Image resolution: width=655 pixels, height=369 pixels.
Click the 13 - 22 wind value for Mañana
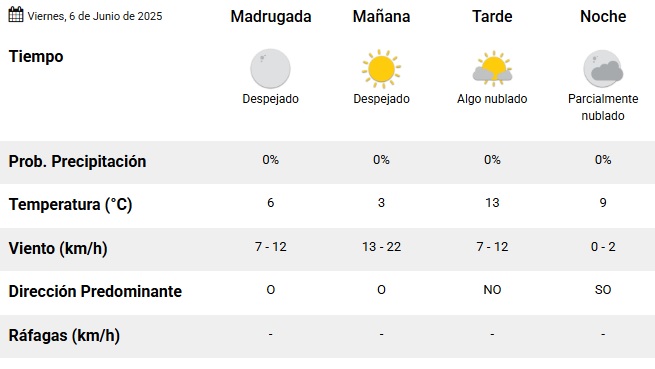coord(381,247)
